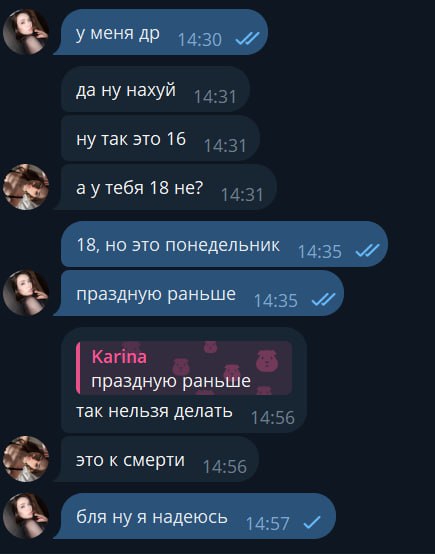Click the '18, но это понедельник' message

[x=224, y=244]
